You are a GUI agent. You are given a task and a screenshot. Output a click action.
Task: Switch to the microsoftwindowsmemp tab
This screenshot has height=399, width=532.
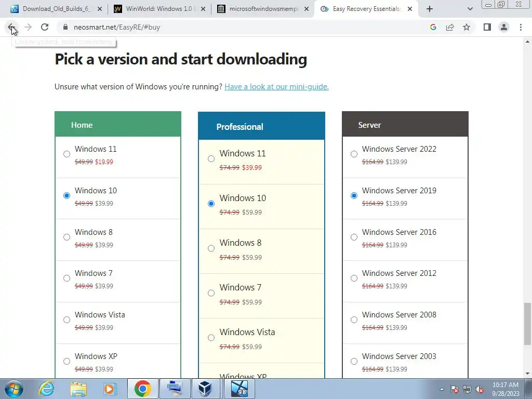tap(263, 9)
